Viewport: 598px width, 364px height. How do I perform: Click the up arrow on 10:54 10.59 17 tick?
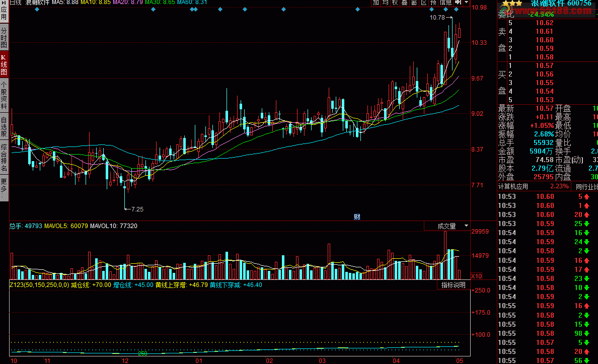tap(586, 269)
